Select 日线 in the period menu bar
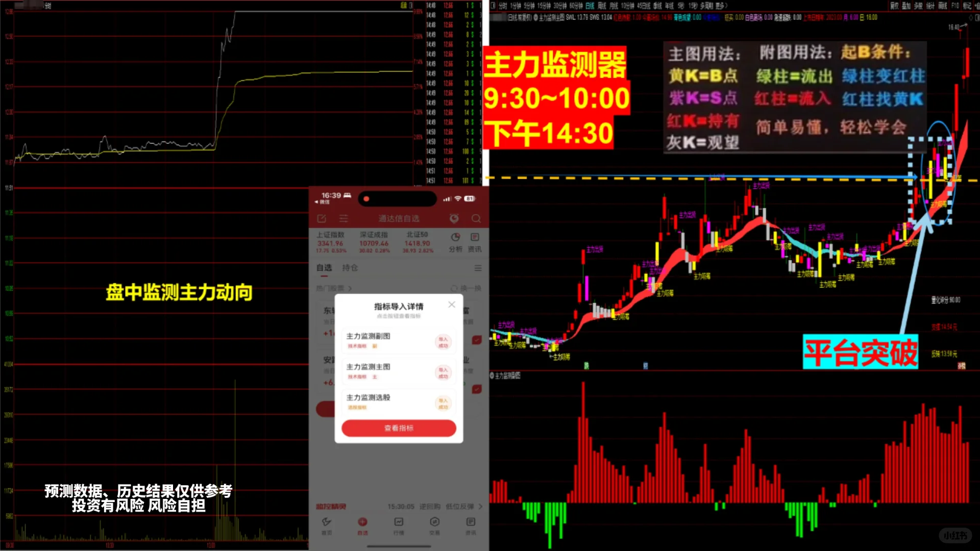980x551 pixels. (x=591, y=6)
